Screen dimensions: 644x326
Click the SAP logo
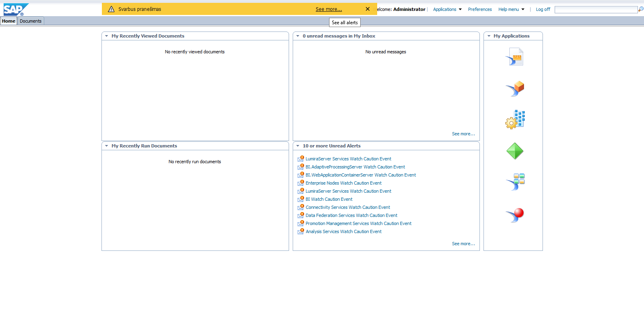[15, 9]
